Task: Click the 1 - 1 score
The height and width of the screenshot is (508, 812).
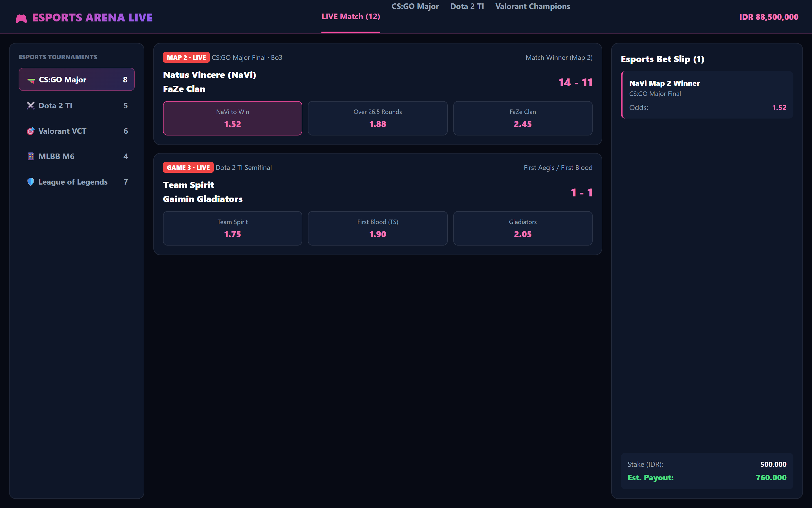Action: point(581,193)
